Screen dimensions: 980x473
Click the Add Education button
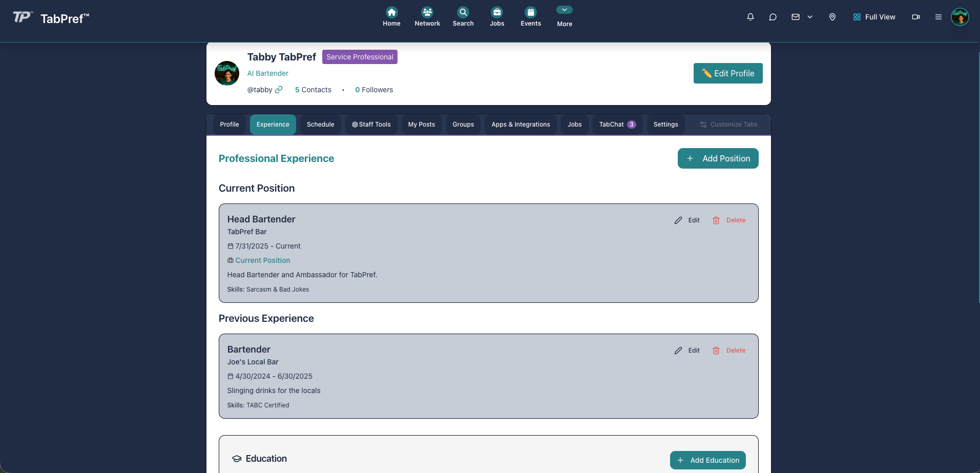[708, 460]
